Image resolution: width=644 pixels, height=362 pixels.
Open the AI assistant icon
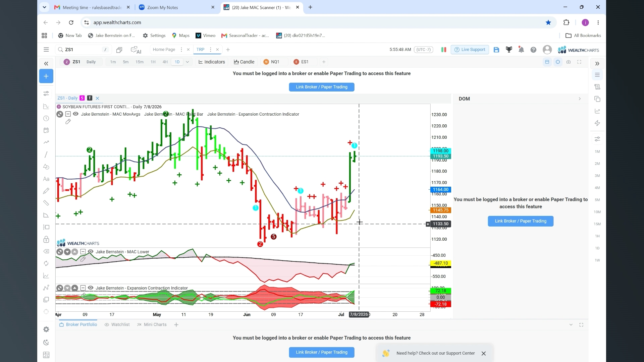click(136, 50)
